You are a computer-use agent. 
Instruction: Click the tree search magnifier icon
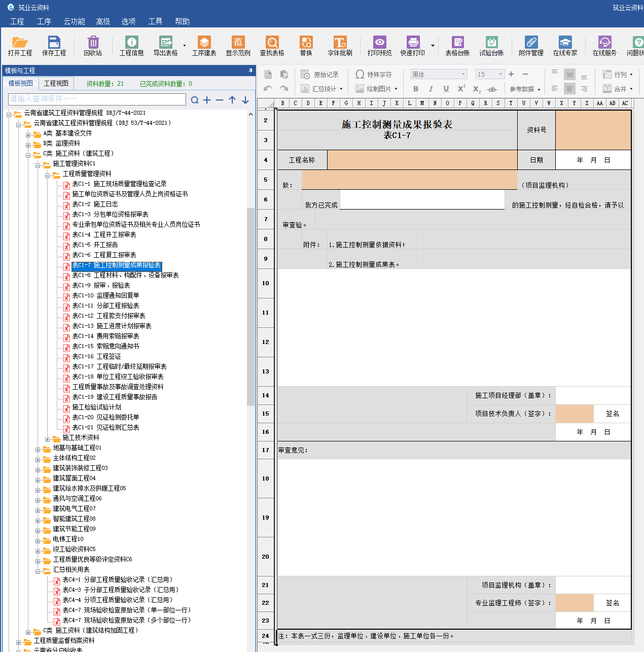195,100
